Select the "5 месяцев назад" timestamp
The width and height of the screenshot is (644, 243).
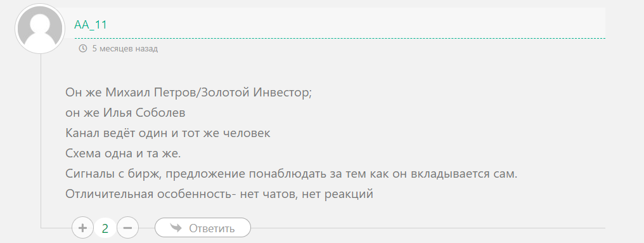(x=125, y=48)
